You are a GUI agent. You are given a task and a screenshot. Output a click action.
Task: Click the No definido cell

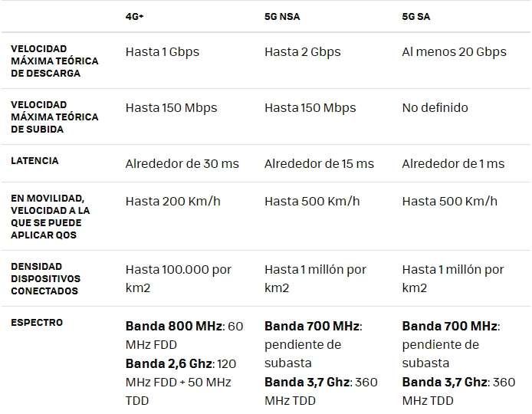tap(435, 108)
